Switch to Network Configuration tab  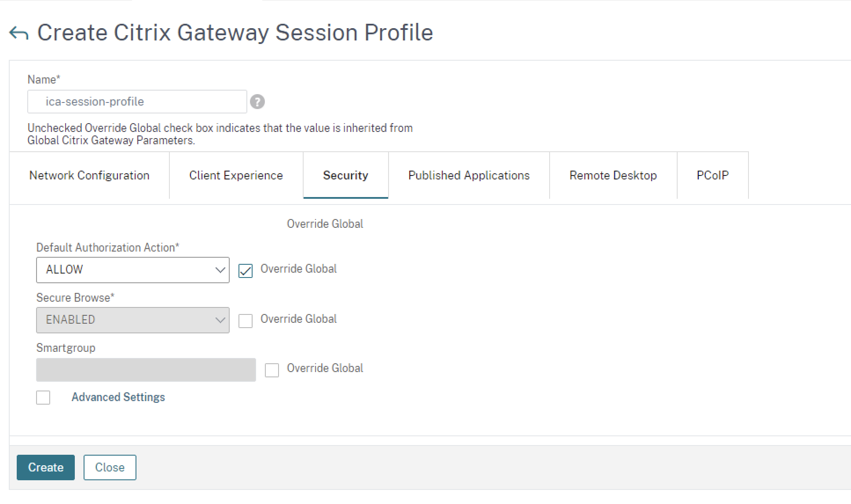89,175
